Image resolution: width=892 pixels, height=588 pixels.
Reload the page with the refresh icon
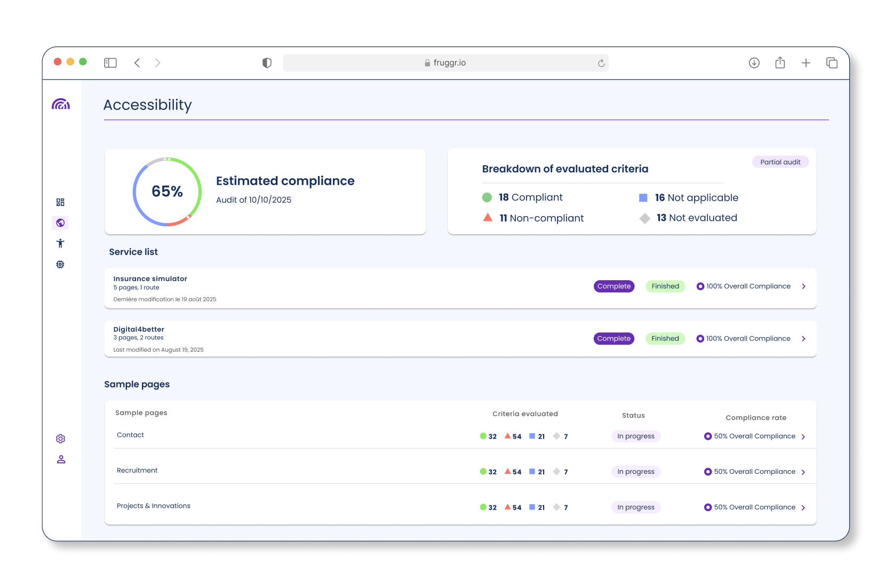click(601, 63)
